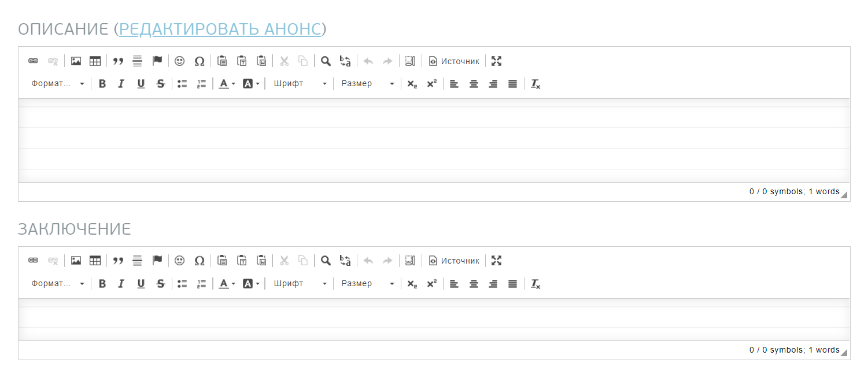Click the Источник button in Описание toolbar

pyautogui.click(x=454, y=61)
